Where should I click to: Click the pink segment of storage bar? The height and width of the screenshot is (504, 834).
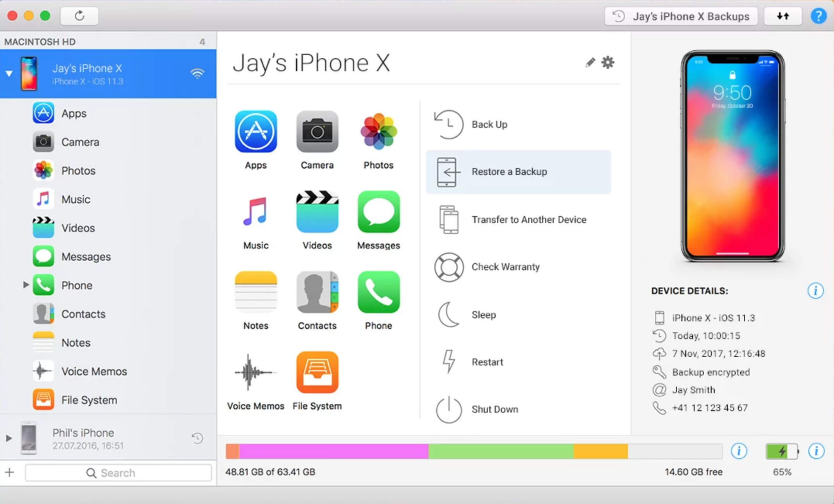click(x=333, y=451)
